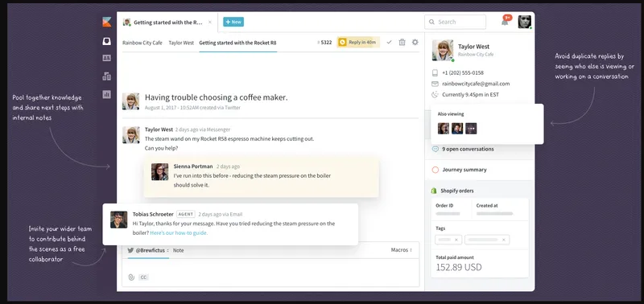Viewport: 644px width, 304px height.
Task: Click 'August 1, 2017 - 10:52AM created via Twitter'
Action: pos(192,108)
